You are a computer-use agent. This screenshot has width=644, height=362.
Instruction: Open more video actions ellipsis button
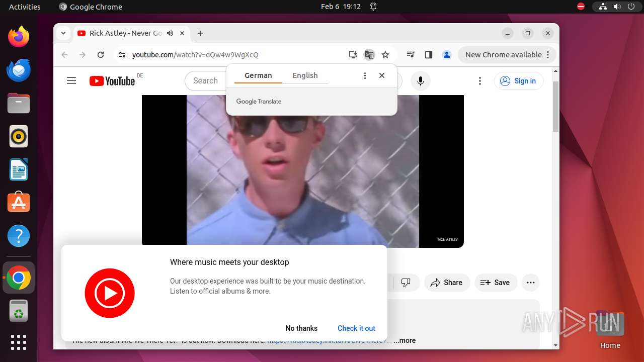(x=531, y=283)
